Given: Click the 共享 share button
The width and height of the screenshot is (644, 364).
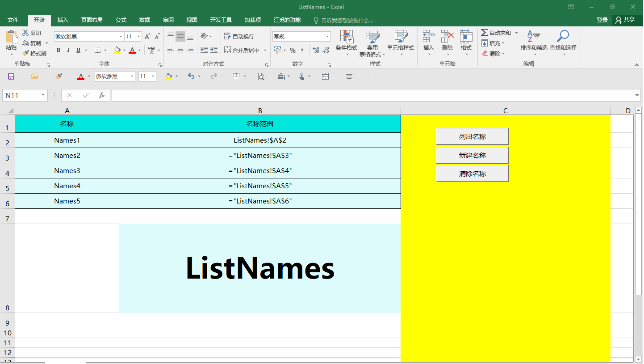Looking at the screenshot, I should pyautogui.click(x=625, y=20).
